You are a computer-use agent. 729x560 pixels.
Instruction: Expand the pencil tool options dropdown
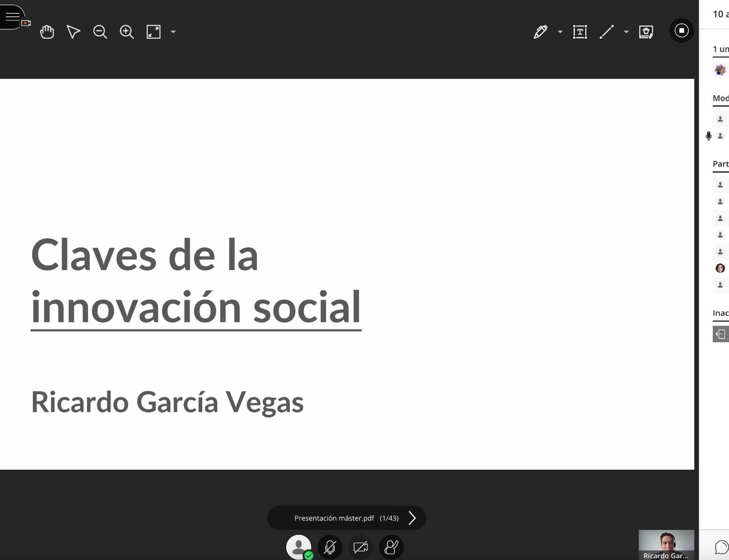pyautogui.click(x=560, y=32)
